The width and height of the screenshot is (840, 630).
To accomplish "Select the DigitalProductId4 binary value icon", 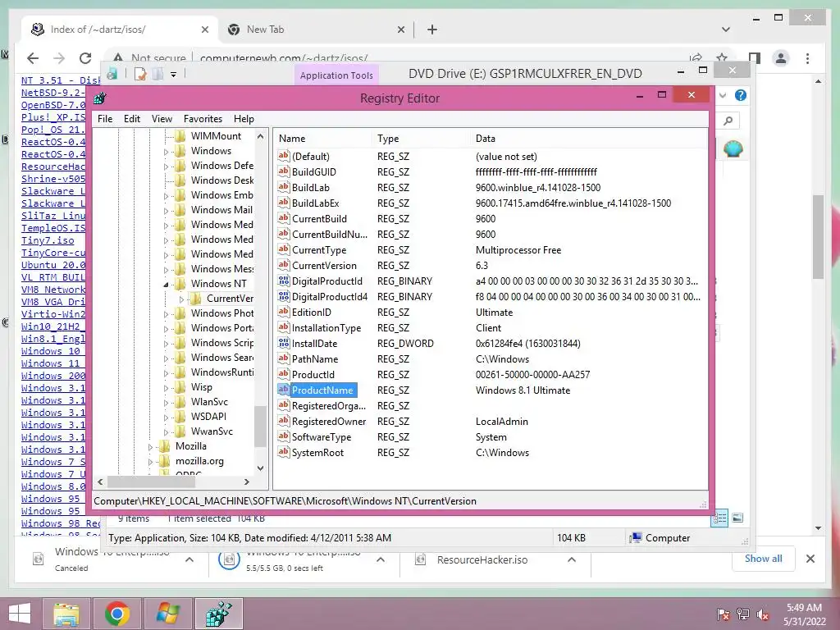I will pos(283,296).
